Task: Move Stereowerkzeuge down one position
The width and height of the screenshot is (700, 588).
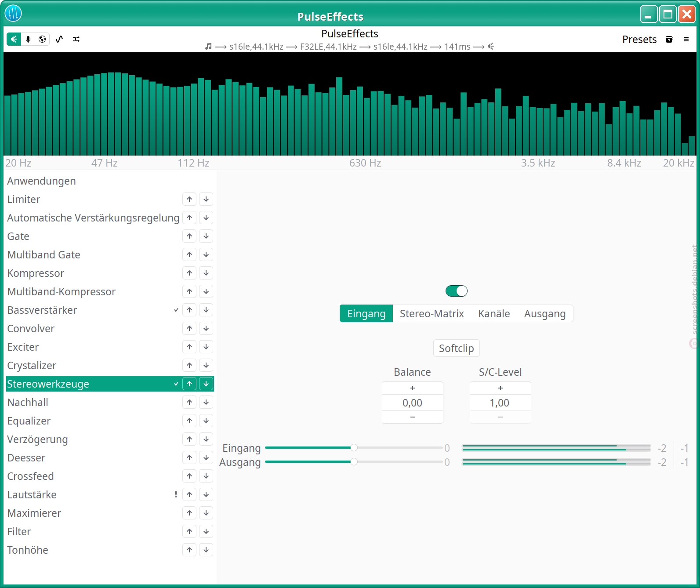Action: click(206, 384)
